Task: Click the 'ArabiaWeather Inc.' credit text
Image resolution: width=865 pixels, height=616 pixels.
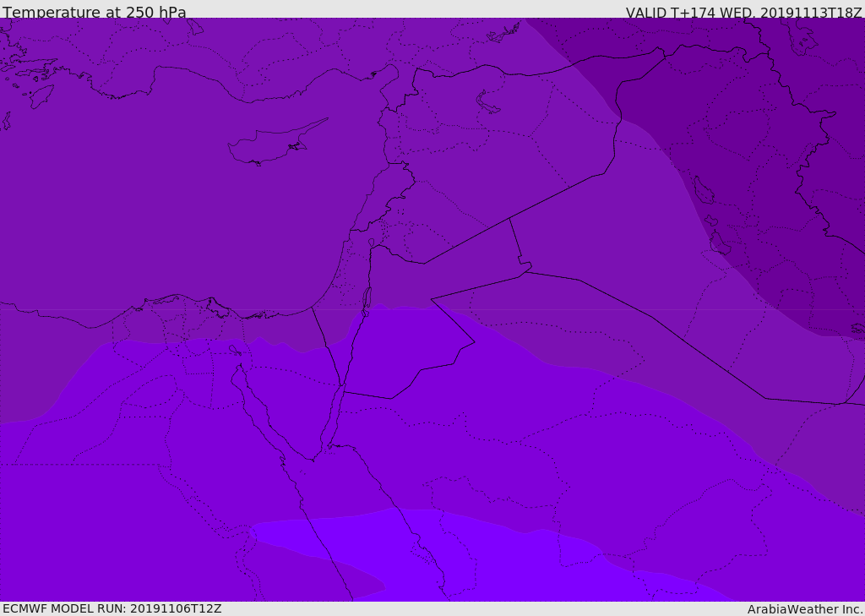Action: (x=805, y=609)
